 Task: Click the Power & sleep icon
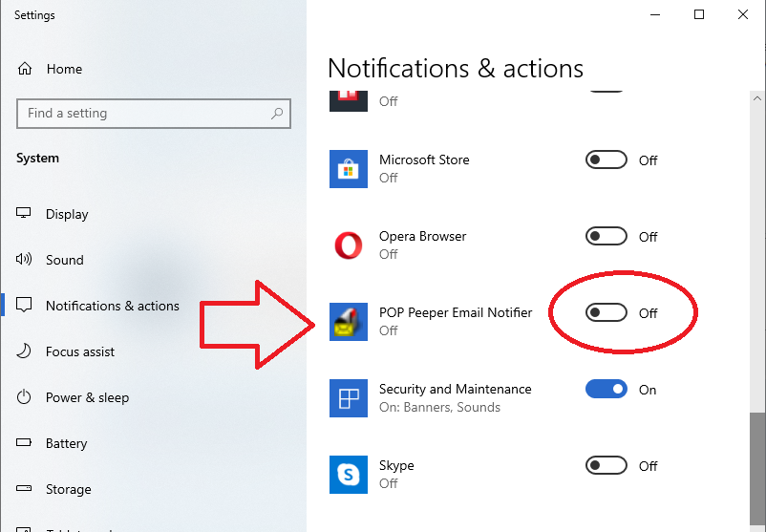(24, 396)
